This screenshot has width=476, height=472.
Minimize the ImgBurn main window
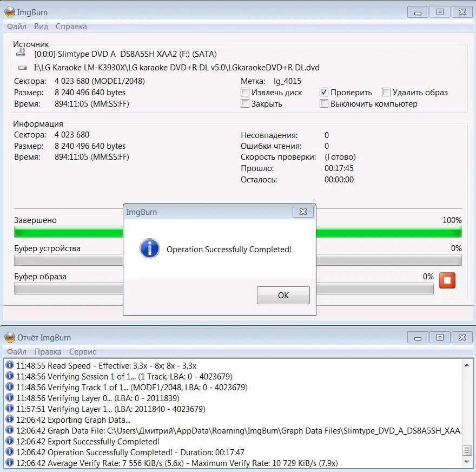point(418,12)
